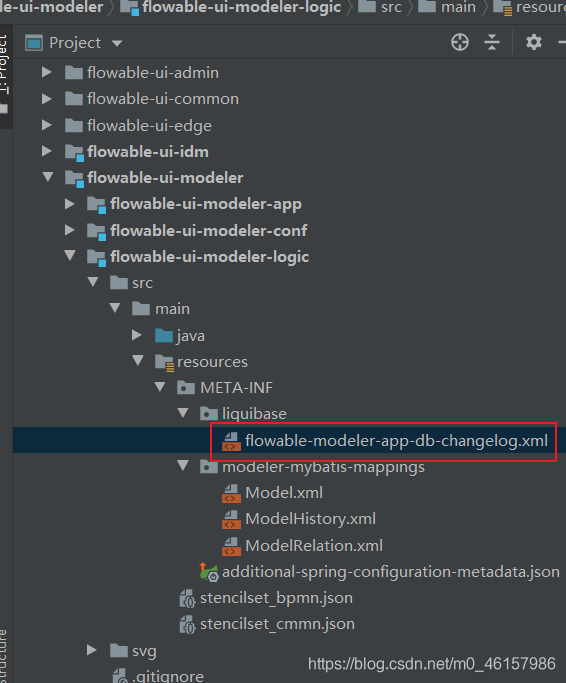Click the liquibase package folder icon
Image resolution: width=566 pixels, height=683 pixels.
(x=208, y=413)
